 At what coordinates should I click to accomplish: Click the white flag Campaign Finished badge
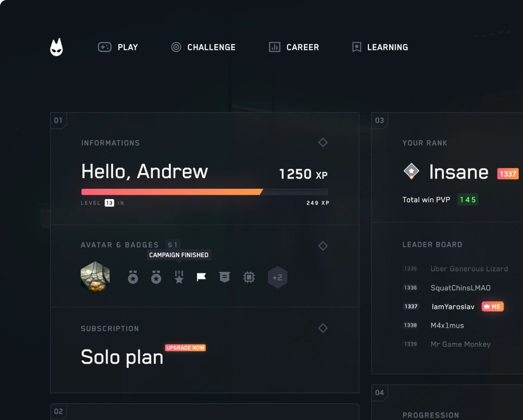click(201, 277)
